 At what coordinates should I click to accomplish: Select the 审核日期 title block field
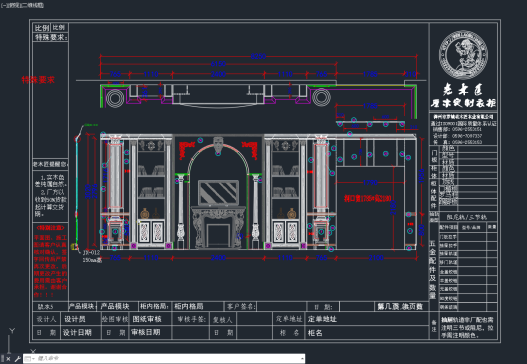point(146,332)
